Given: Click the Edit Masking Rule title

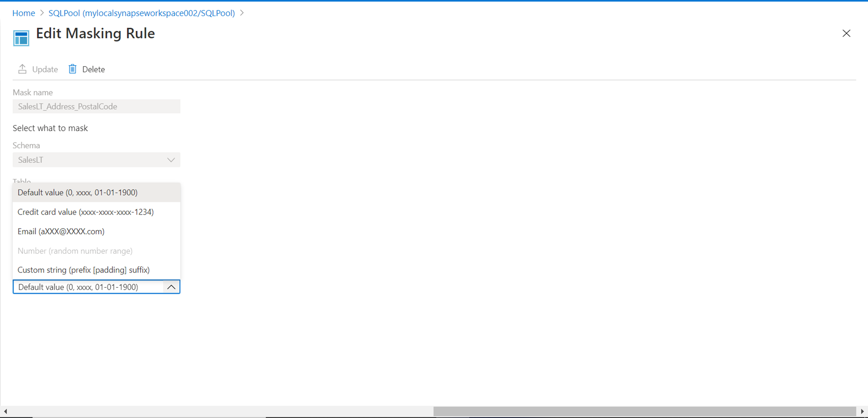Looking at the screenshot, I should coord(95,33).
